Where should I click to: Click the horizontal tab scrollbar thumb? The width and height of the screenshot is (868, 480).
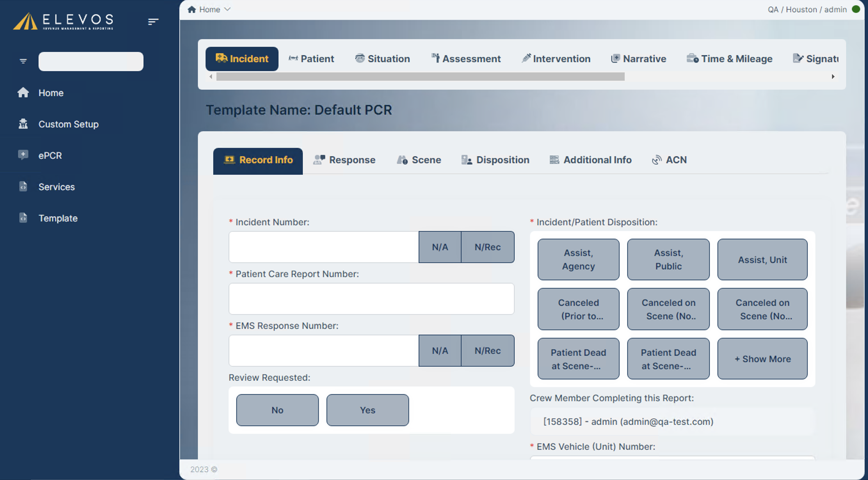tap(420, 77)
